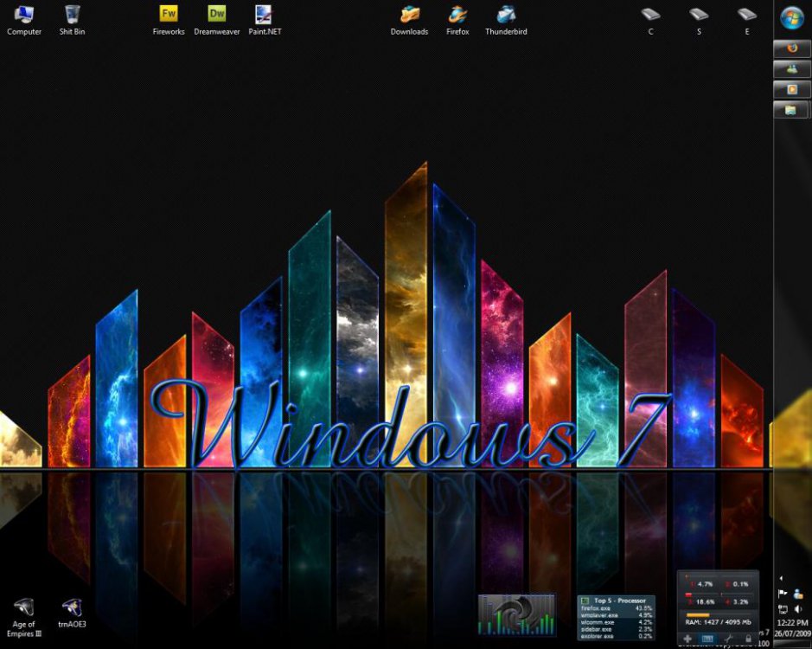Image resolution: width=812 pixels, height=649 pixels.
Task: Click the RAM usage bar in gadget
Action: pos(699,614)
